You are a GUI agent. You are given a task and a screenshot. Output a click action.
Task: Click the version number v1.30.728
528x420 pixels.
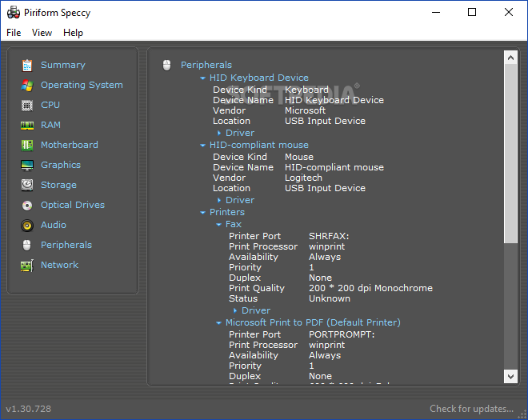[28, 409]
